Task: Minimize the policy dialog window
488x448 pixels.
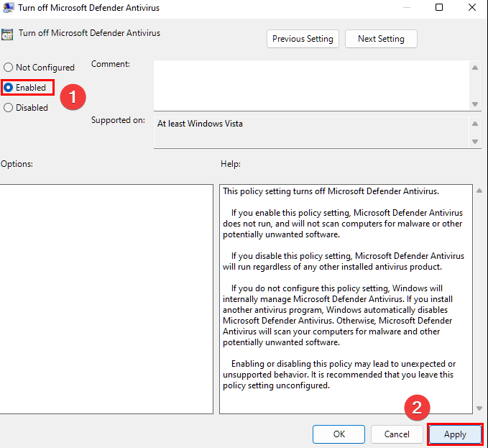Action: (407, 7)
